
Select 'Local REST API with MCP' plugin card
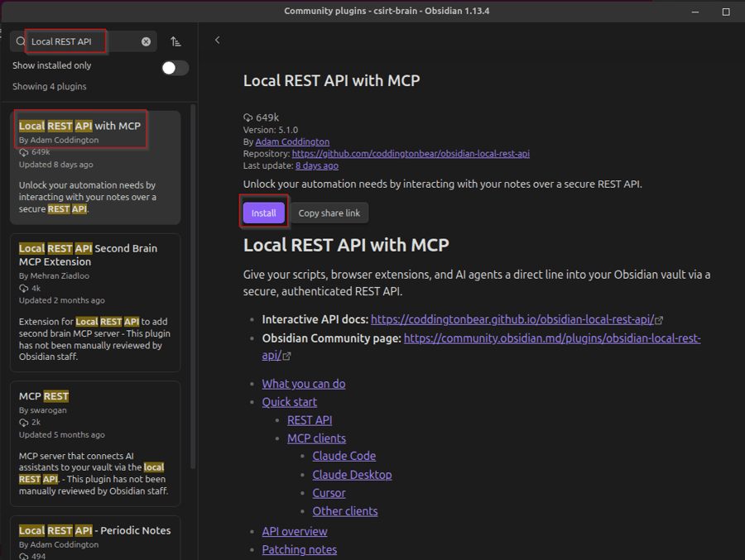click(95, 167)
